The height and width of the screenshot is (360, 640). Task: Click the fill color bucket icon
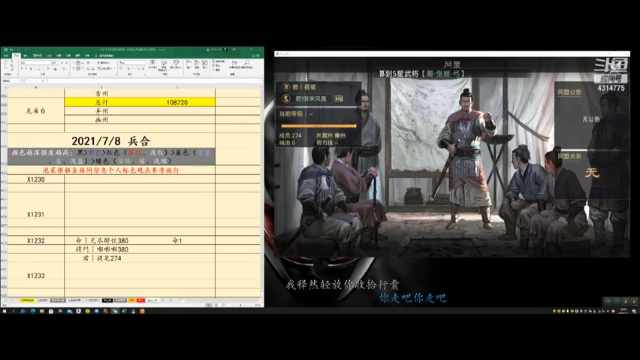(x=49, y=69)
